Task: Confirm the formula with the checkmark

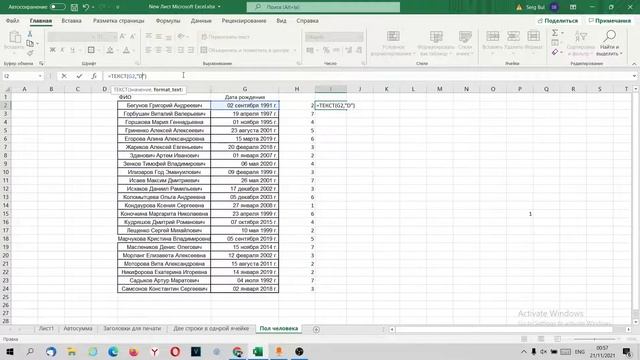Action: pyautogui.click(x=79, y=76)
